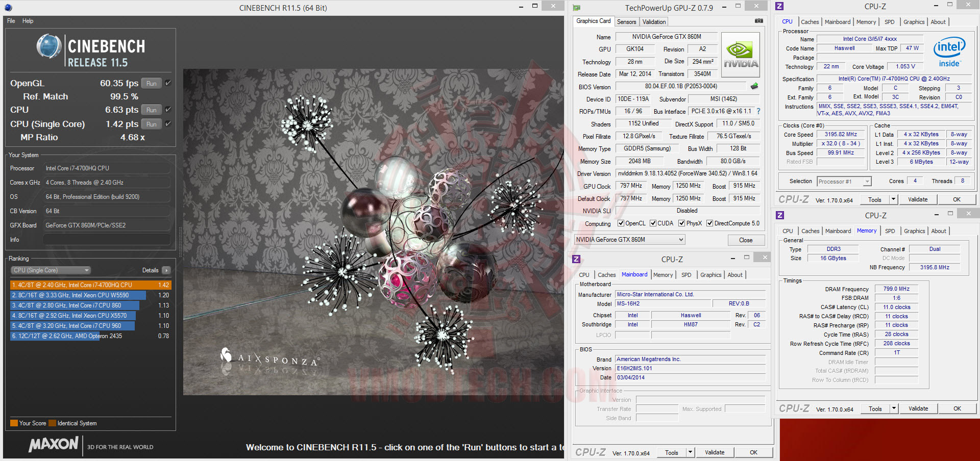Open the Help menu in CINEBENCH

pyautogui.click(x=28, y=21)
